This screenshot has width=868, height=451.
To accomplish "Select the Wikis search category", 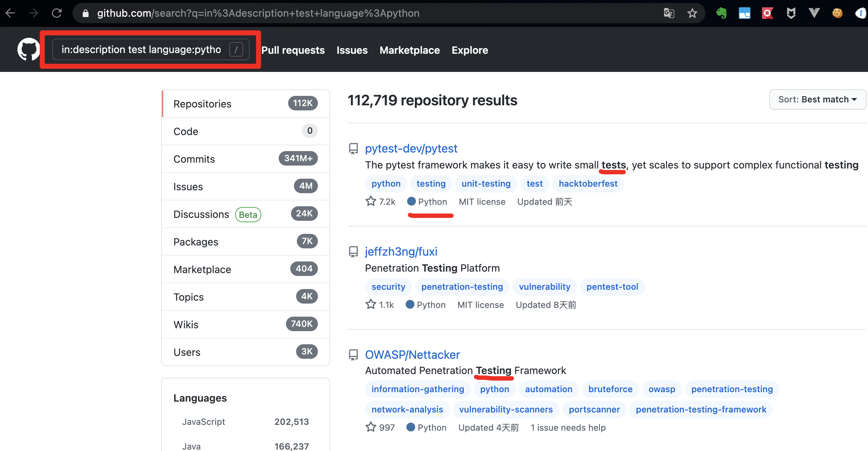I will click(x=186, y=325).
